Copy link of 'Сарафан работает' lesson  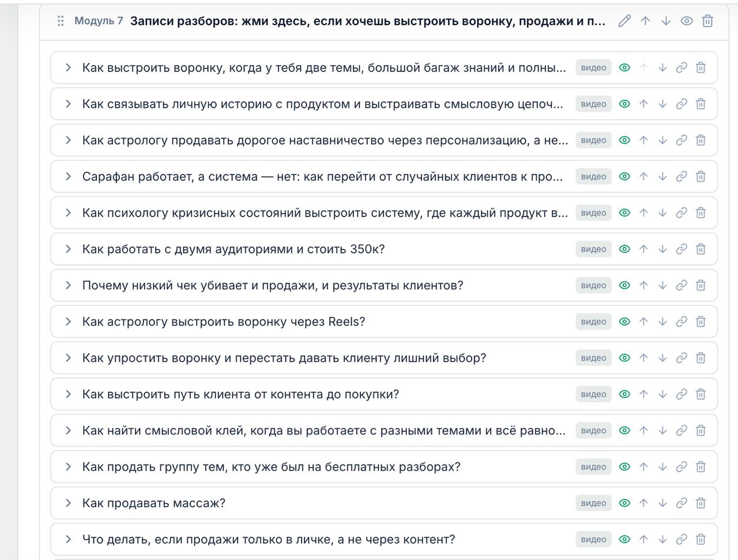681,176
